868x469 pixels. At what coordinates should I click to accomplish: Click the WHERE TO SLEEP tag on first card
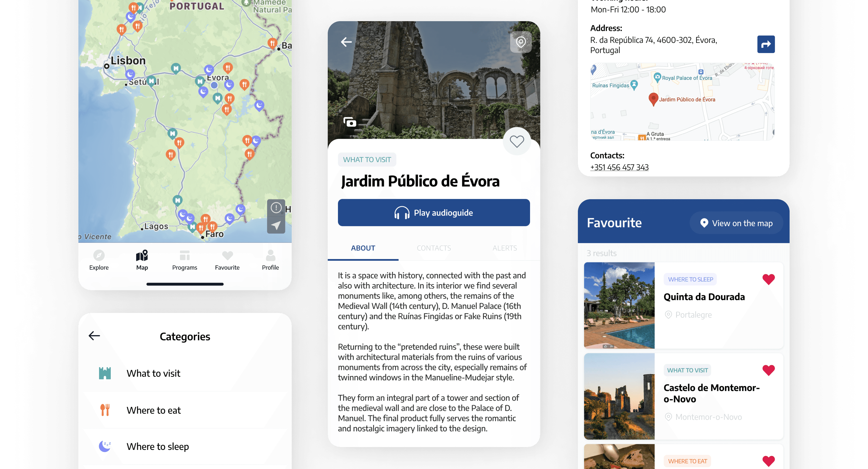(x=691, y=279)
